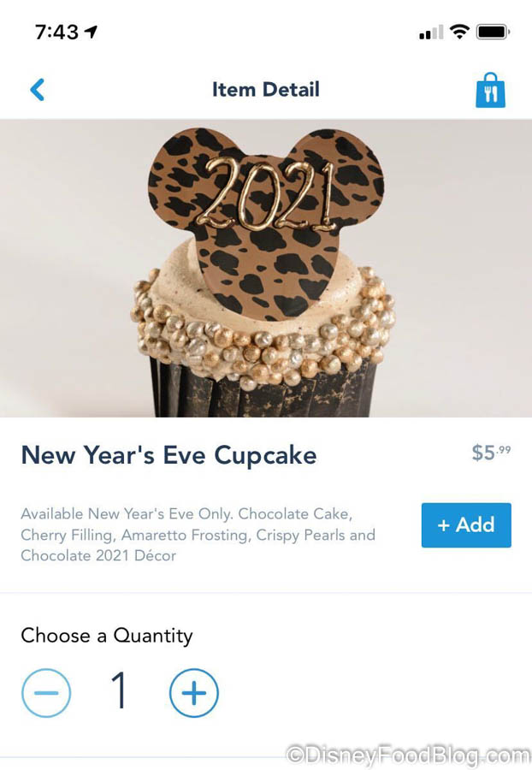Viewport: 532px width, 770px height.
Task: Tap the battery indicator icon
Action: click(494, 32)
